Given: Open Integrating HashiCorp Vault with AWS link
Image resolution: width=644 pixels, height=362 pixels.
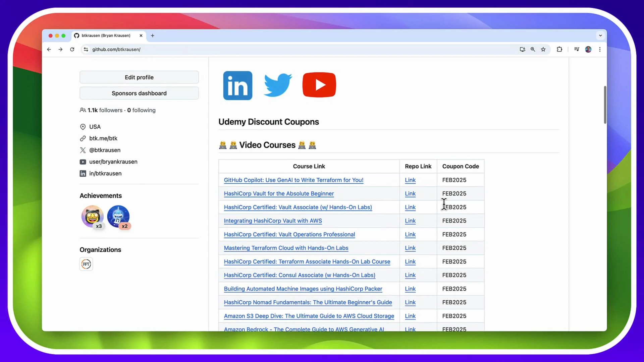Looking at the screenshot, I should 273,221.
